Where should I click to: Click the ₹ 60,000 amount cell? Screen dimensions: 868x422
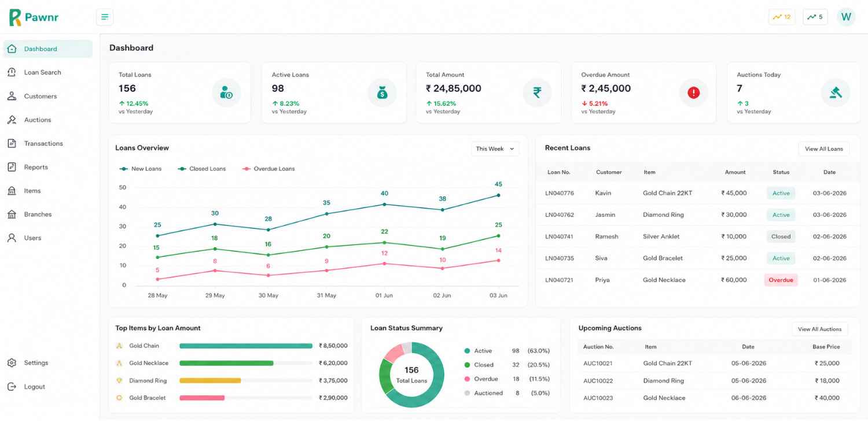734,280
